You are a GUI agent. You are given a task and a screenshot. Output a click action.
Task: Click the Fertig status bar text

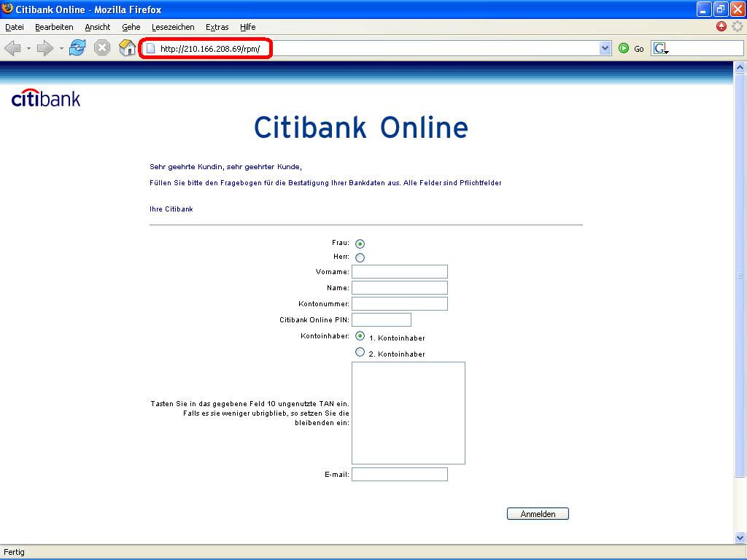[15, 552]
